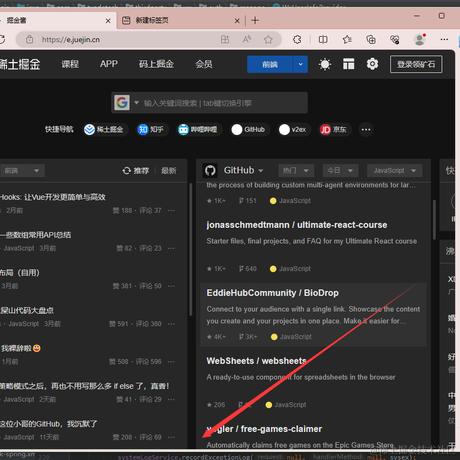Click read aloud icon in address bar
The height and width of the screenshot is (460, 460).
[x=247, y=39]
